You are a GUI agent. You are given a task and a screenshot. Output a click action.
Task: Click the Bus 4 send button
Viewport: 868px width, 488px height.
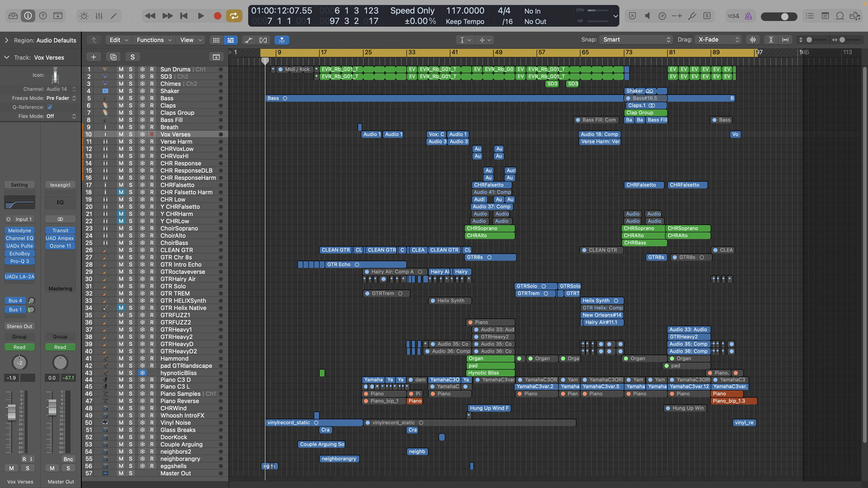pyautogui.click(x=15, y=300)
